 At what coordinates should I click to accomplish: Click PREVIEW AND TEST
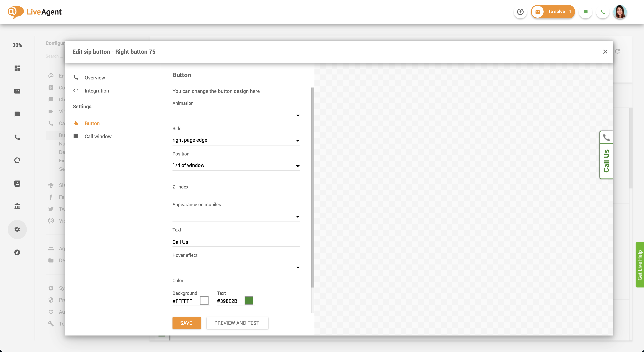pos(237,323)
